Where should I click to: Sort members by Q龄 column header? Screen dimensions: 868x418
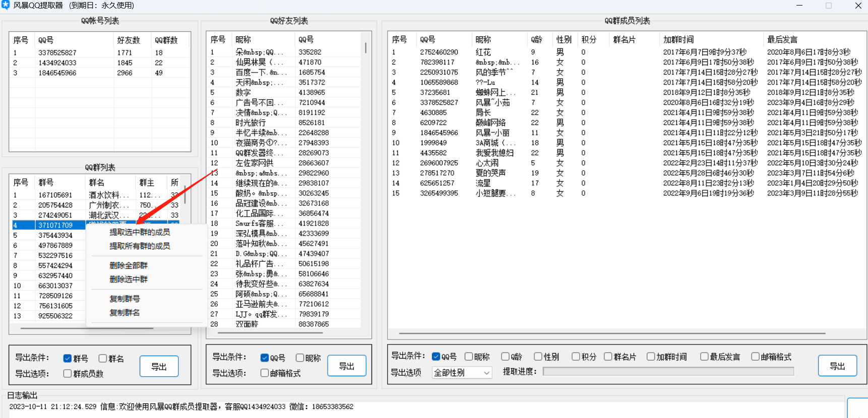(x=539, y=39)
